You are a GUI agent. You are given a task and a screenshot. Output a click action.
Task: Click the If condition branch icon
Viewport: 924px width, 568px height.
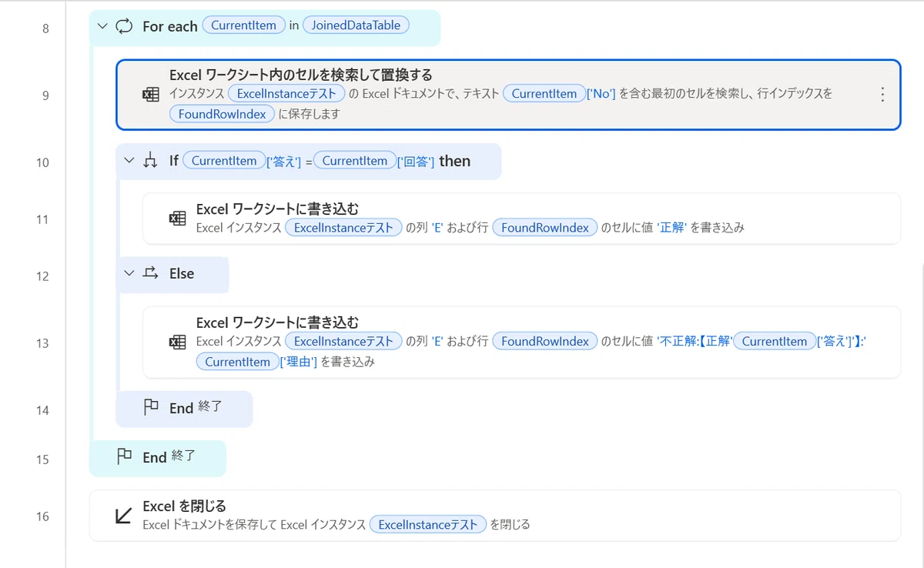[x=150, y=161]
